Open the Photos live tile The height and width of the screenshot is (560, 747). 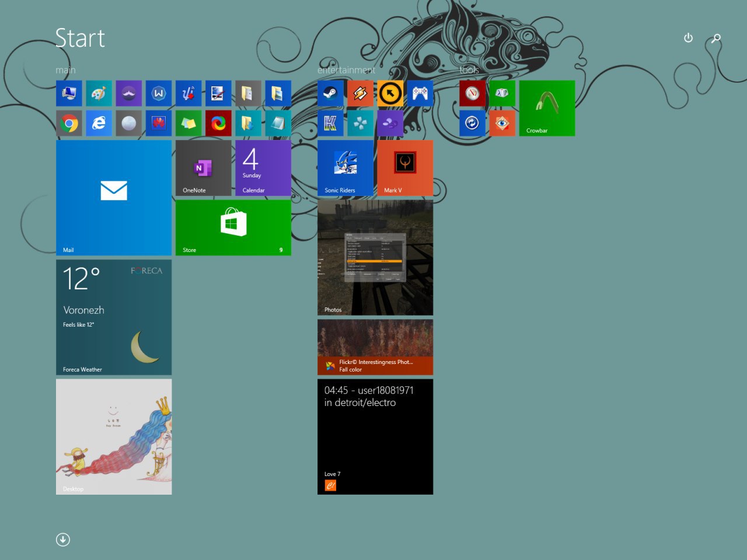coord(375,257)
